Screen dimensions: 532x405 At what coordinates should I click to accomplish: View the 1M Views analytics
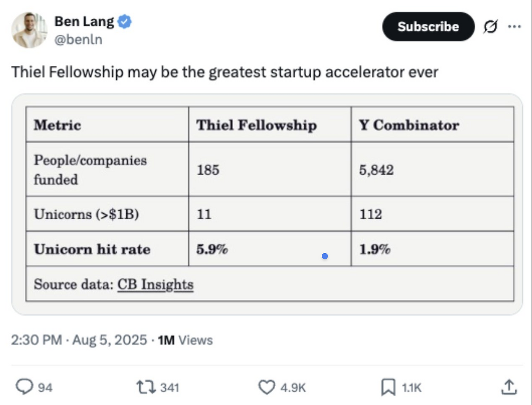(x=185, y=340)
